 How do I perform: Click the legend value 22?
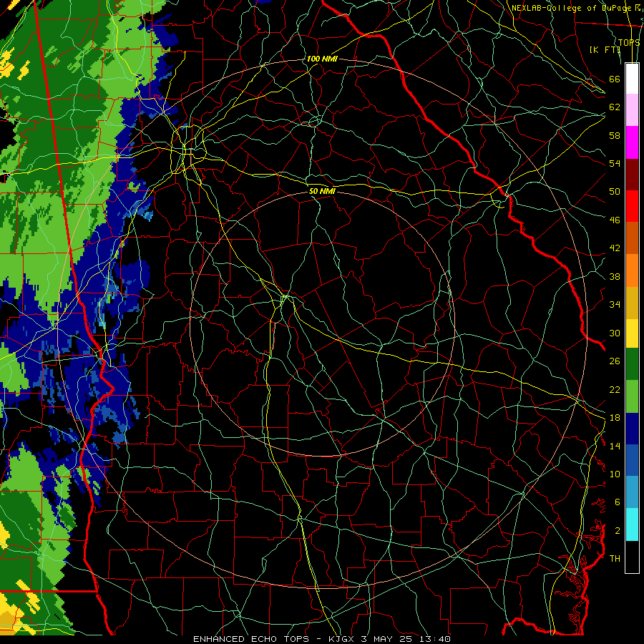[615, 389]
